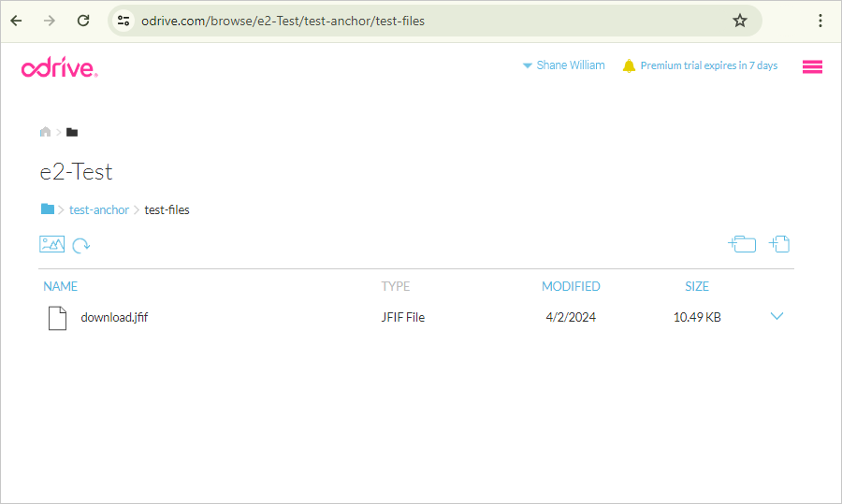Click the browser forward arrow
Viewport: 842px width, 504px height.
click(x=50, y=21)
